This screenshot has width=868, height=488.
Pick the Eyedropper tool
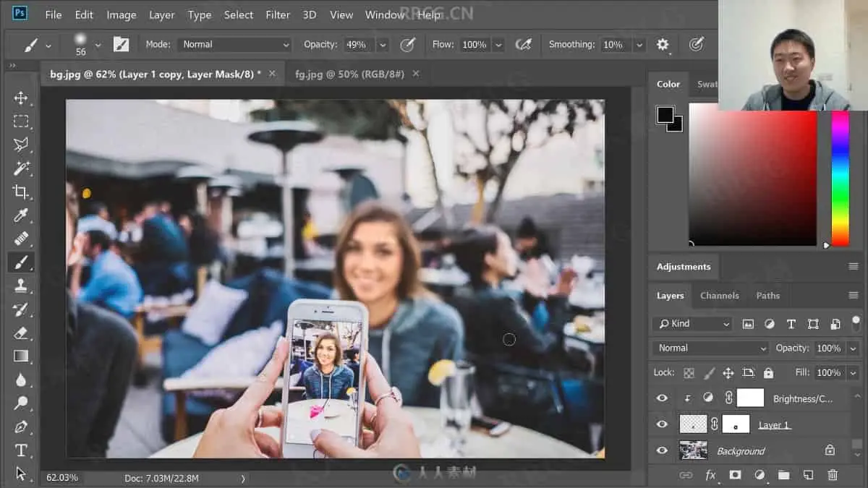pos(21,215)
